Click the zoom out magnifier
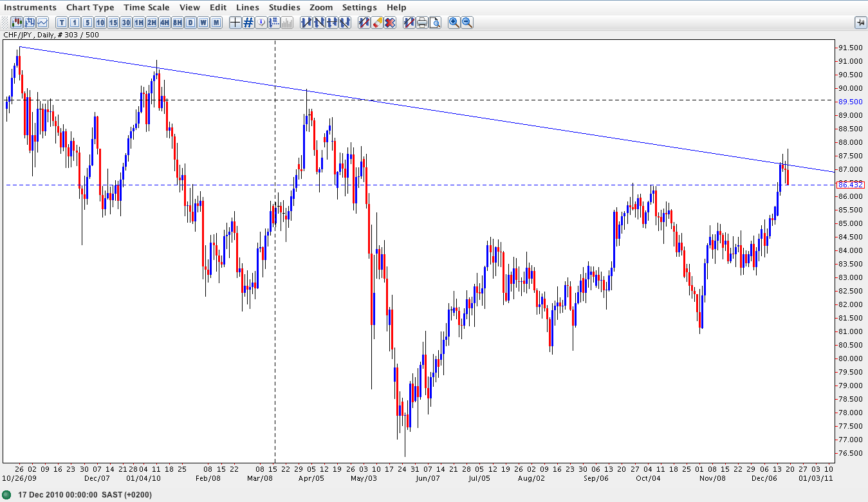The height and width of the screenshot is (502, 868). click(467, 23)
